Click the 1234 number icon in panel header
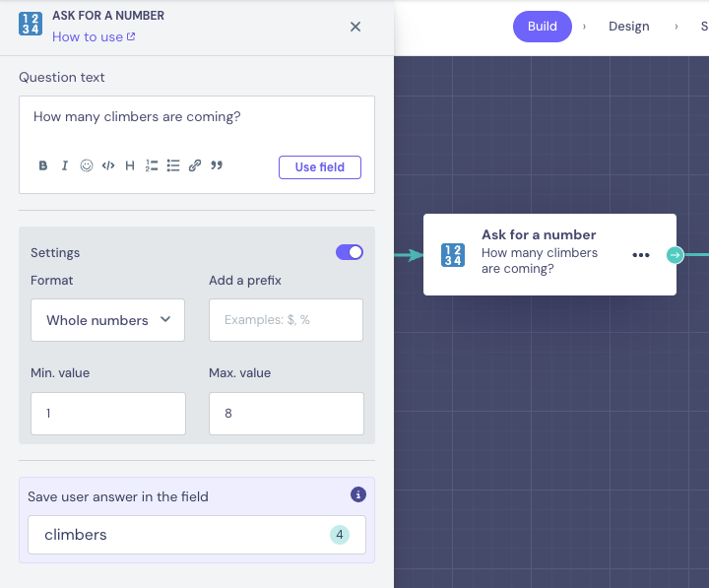The width and height of the screenshot is (709, 588). 31,24
